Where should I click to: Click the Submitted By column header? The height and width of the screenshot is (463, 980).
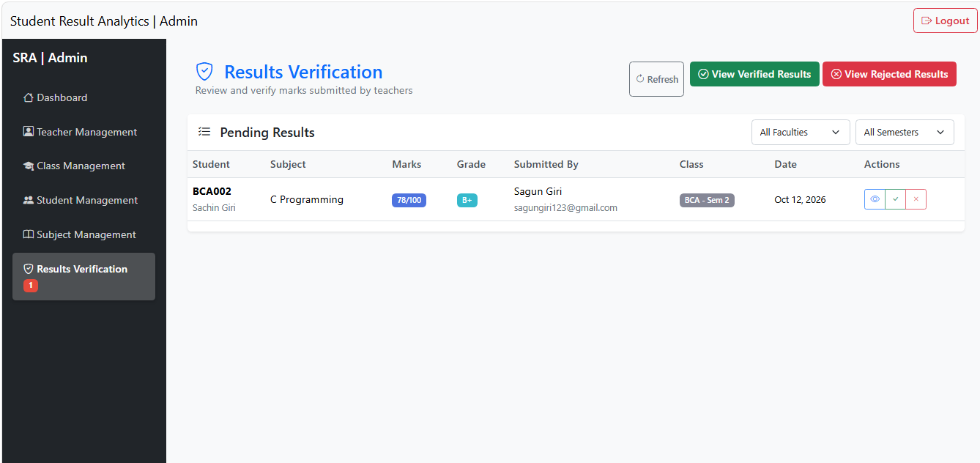[546, 164]
